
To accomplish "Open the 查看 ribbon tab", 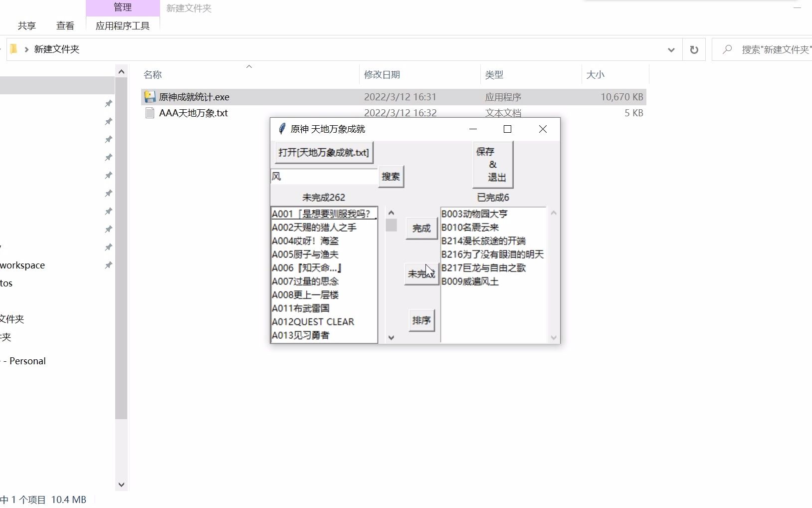I will point(65,26).
